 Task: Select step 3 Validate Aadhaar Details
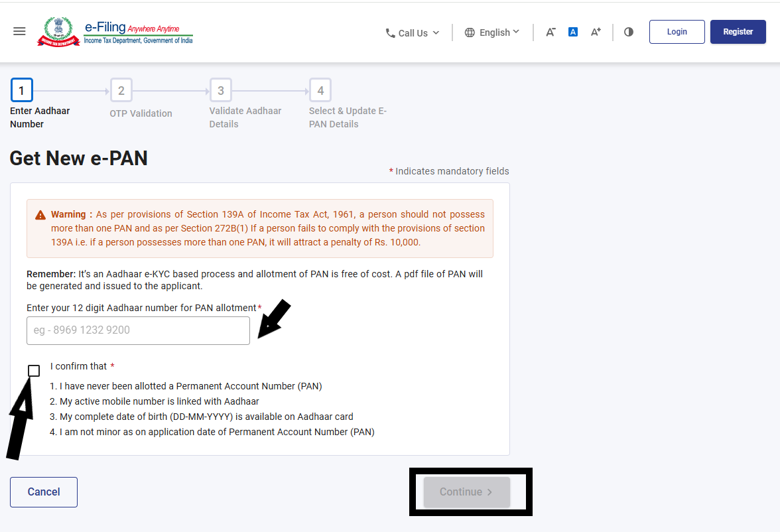click(x=220, y=90)
